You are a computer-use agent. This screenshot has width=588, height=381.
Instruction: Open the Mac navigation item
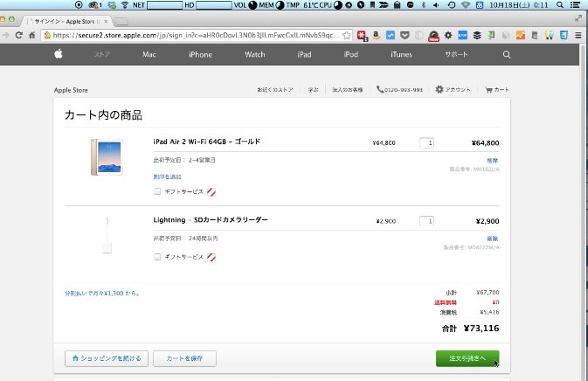tap(149, 55)
